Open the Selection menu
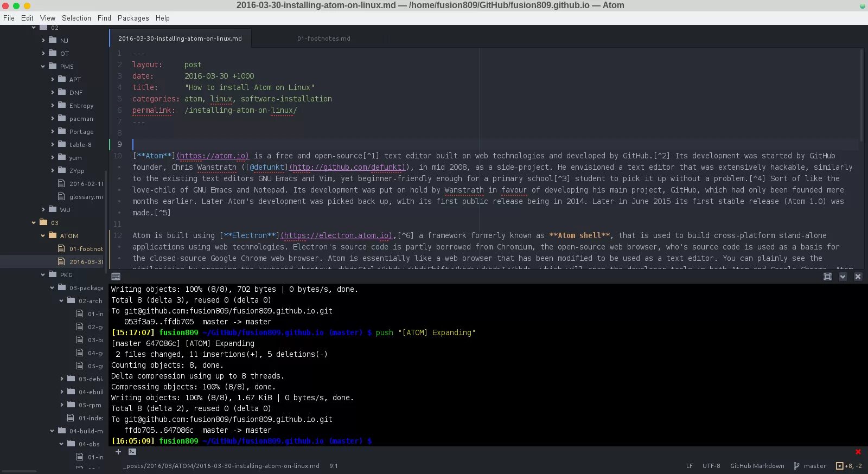The height and width of the screenshot is (474, 868). pos(76,18)
